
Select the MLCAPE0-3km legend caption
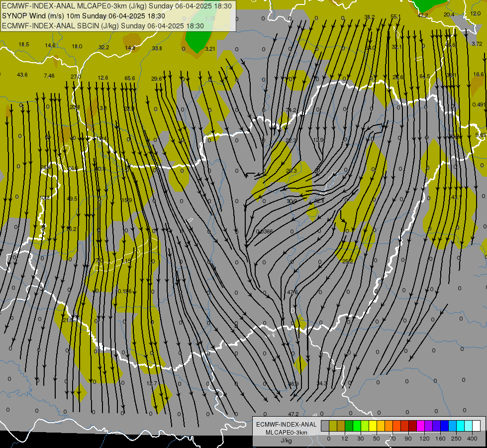[x=287, y=433]
